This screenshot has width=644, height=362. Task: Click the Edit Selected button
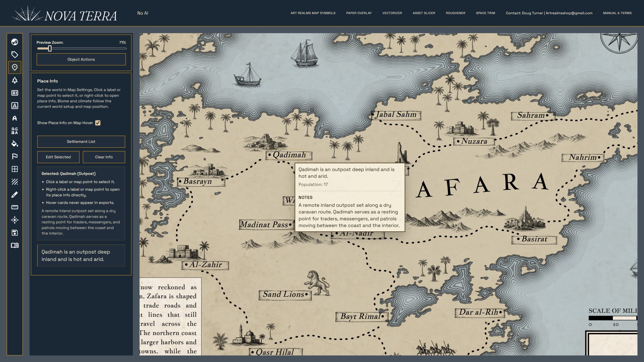pyautogui.click(x=58, y=157)
